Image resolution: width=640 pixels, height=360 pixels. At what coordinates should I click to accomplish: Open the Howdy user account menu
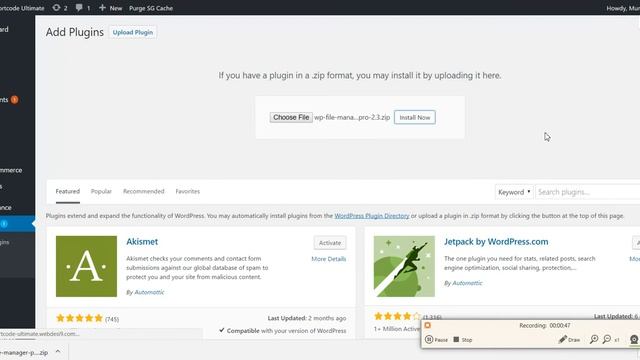tap(623, 8)
